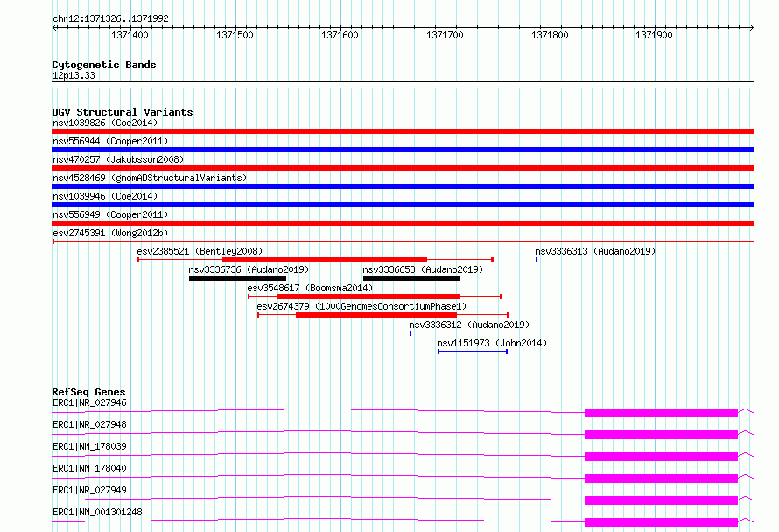Open transcript label ERC1|NR_027948
This screenshot has width=779, height=532.
pyautogui.click(x=89, y=424)
